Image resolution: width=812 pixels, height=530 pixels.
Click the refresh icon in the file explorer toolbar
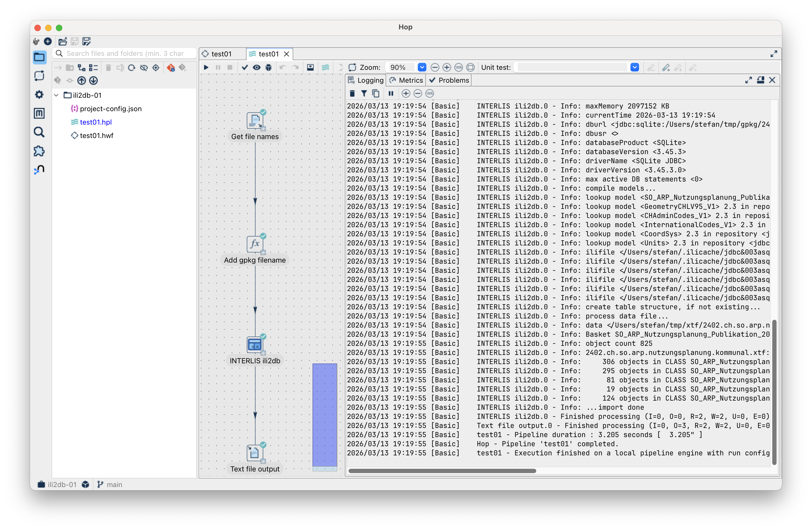coord(132,68)
